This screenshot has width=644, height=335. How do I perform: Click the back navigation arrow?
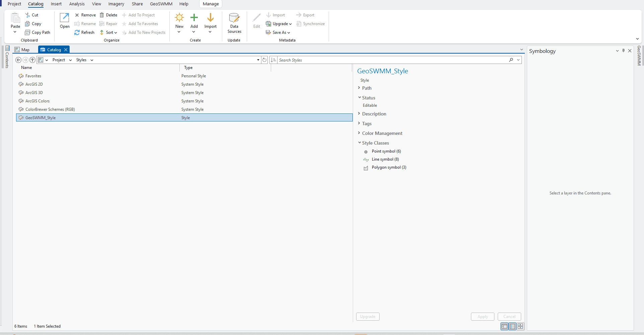pyautogui.click(x=18, y=60)
